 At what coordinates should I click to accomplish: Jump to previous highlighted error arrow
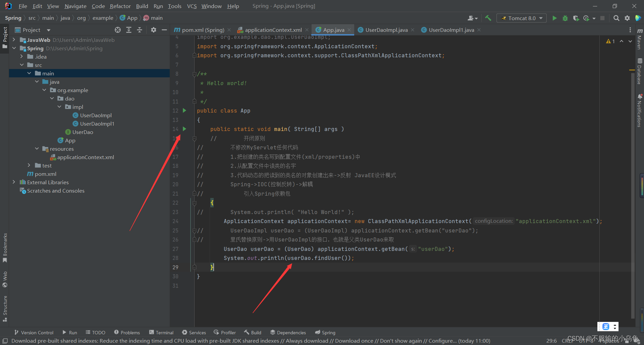pos(622,41)
